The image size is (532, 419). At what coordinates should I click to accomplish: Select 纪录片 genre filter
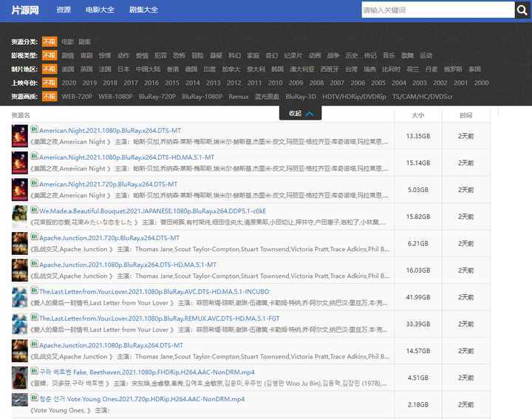click(293, 55)
